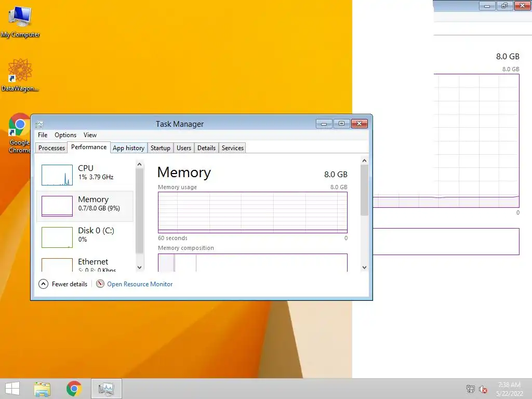Image resolution: width=532 pixels, height=399 pixels.
Task: Open the DataWagon desktop shortcut
Action: (x=20, y=75)
